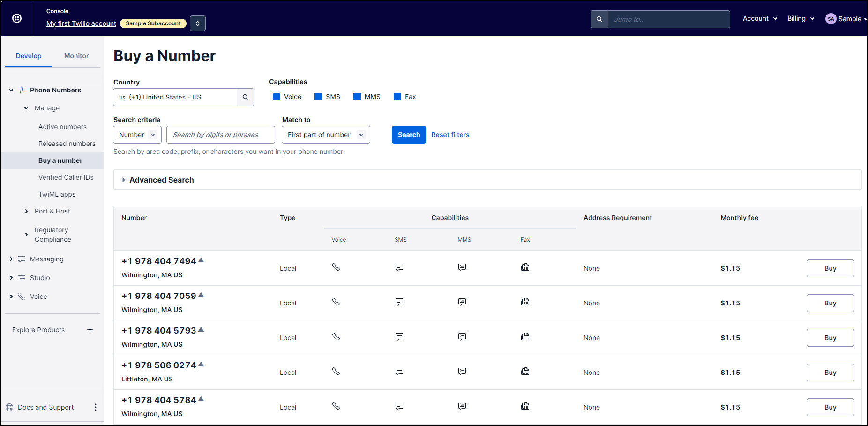Click the Jump to search icon

pos(599,19)
